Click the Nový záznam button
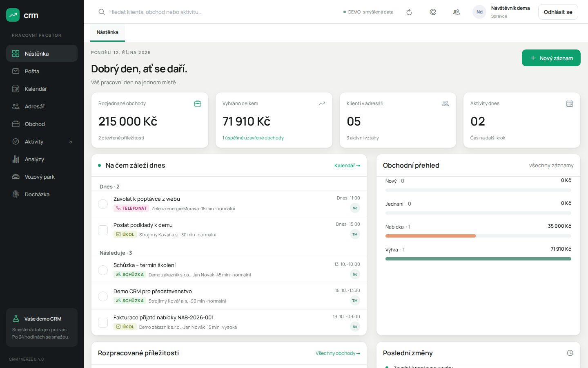 [x=551, y=58]
